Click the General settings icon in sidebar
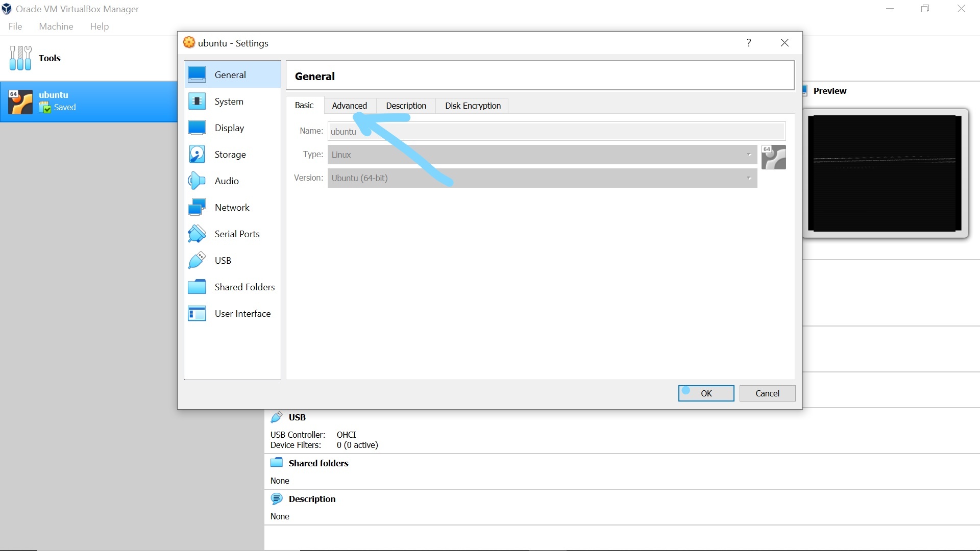Viewport: 980px width, 551px height. pyautogui.click(x=197, y=74)
